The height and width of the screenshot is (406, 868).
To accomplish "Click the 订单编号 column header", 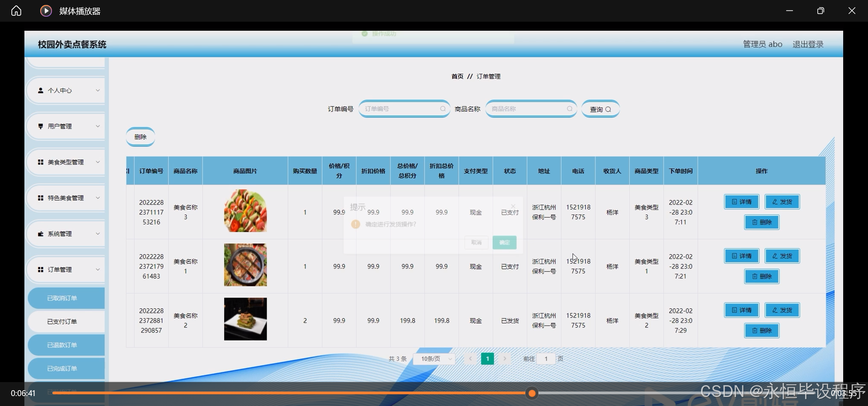I will (x=151, y=171).
